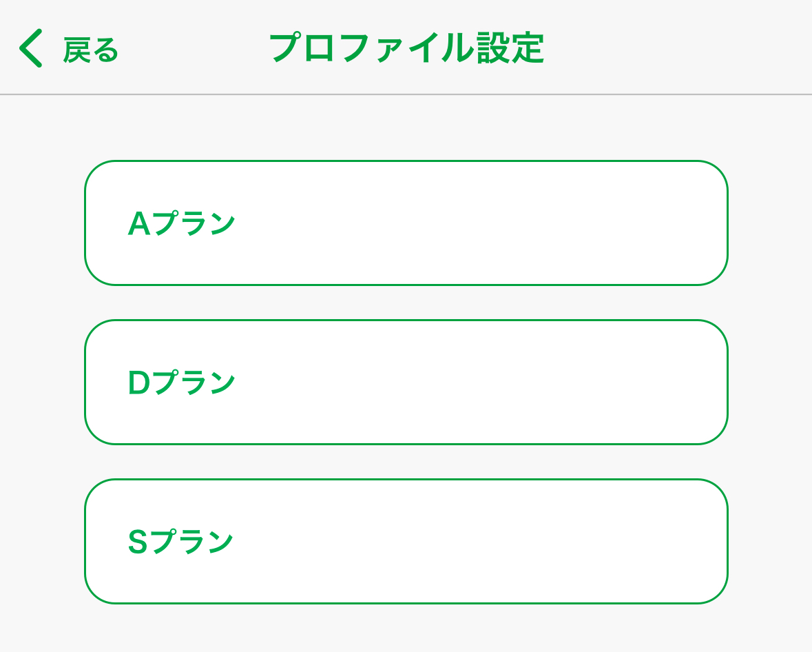Select the Sプラン option
812x652 pixels.
click(406, 541)
